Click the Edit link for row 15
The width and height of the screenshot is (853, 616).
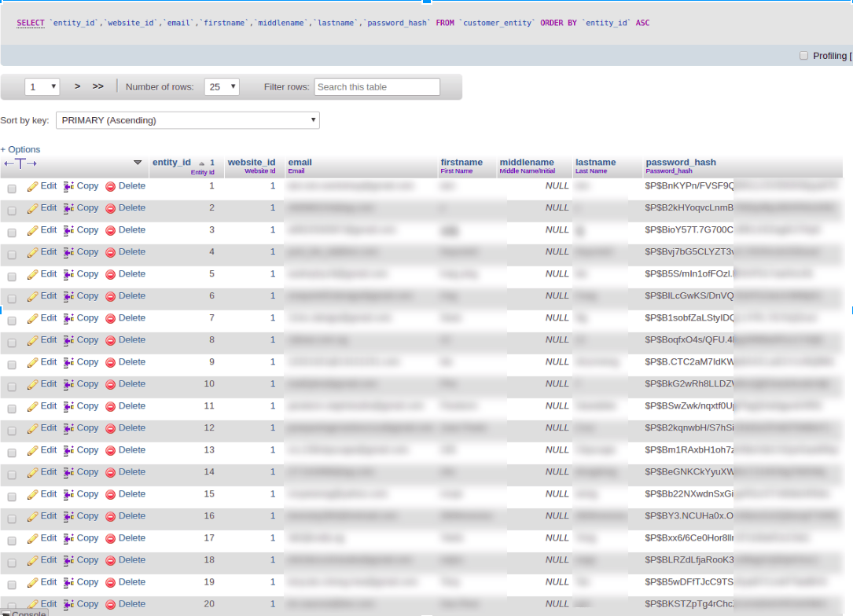[49, 493]
